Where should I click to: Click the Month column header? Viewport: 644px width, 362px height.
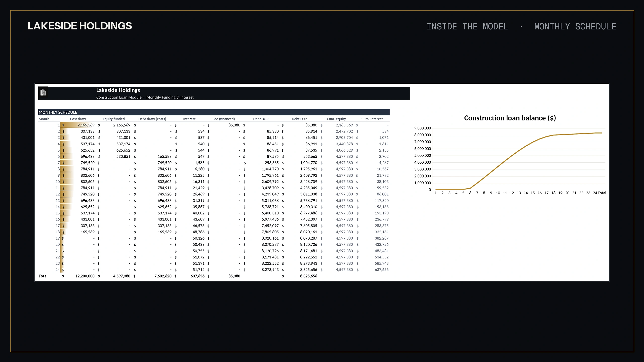(x=44, y=119)
